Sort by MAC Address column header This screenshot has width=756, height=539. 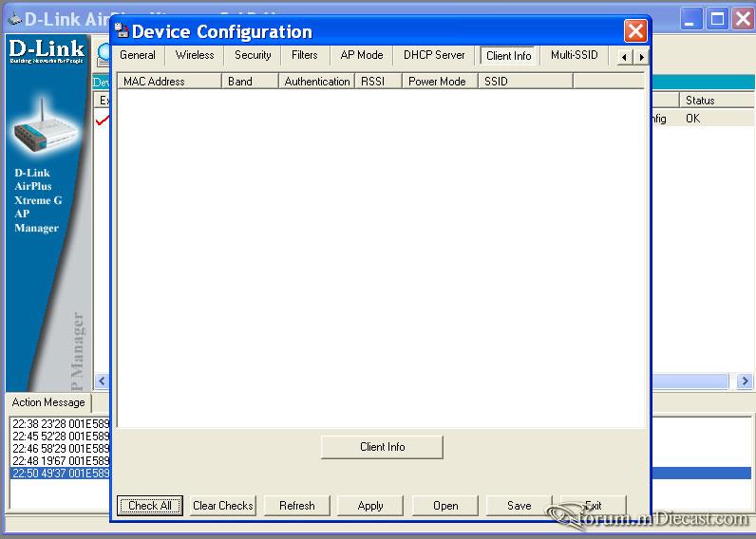coord(169,81)
